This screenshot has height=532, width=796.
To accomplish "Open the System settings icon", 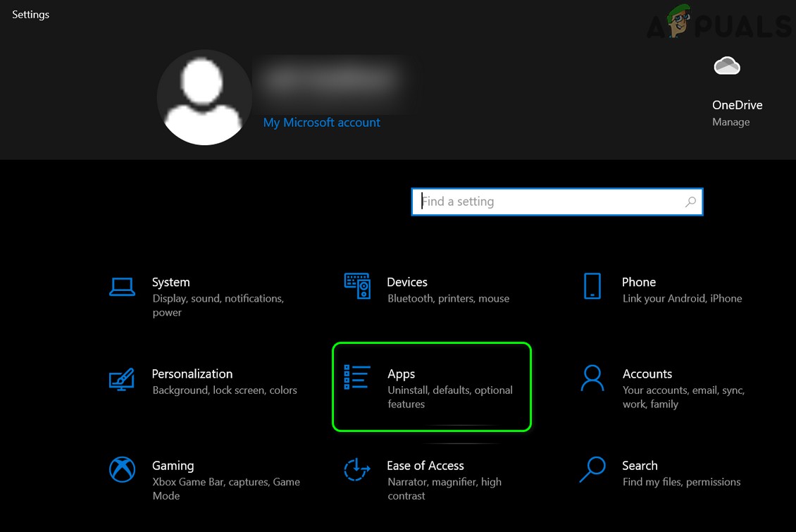I will click(122, 286).
